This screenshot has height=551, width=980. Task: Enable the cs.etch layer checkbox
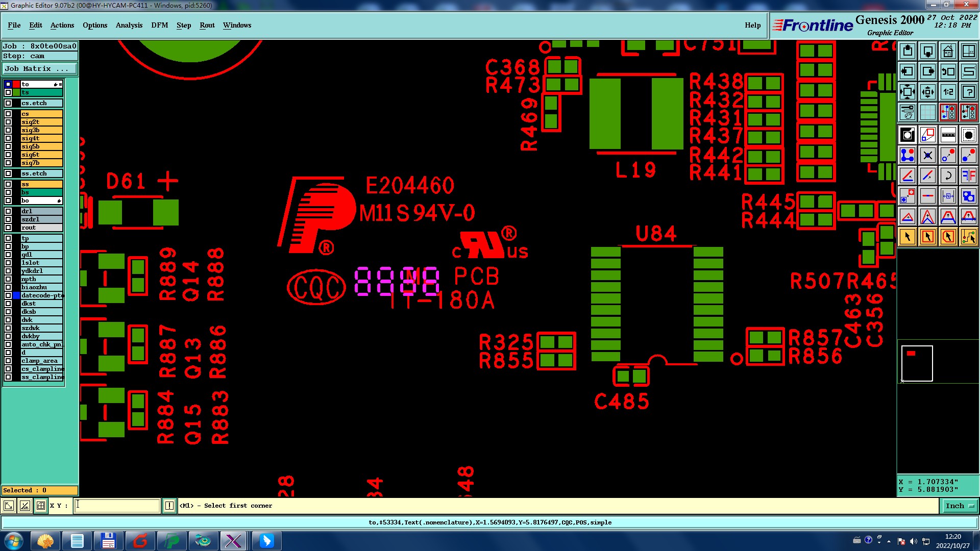pyautogui.click(x=8, y=103)
